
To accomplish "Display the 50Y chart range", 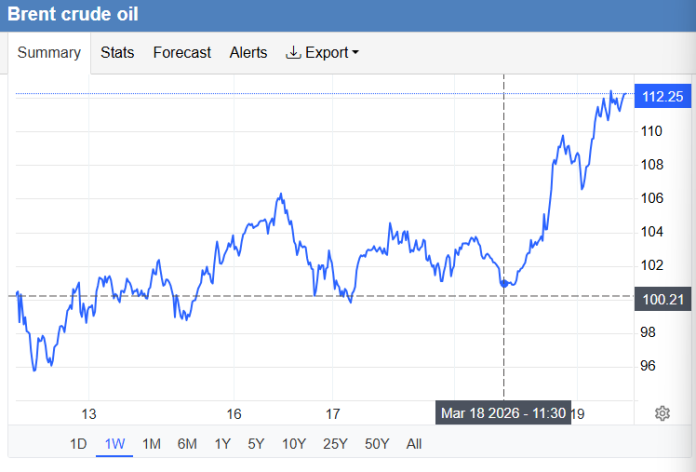I will 375,443.
